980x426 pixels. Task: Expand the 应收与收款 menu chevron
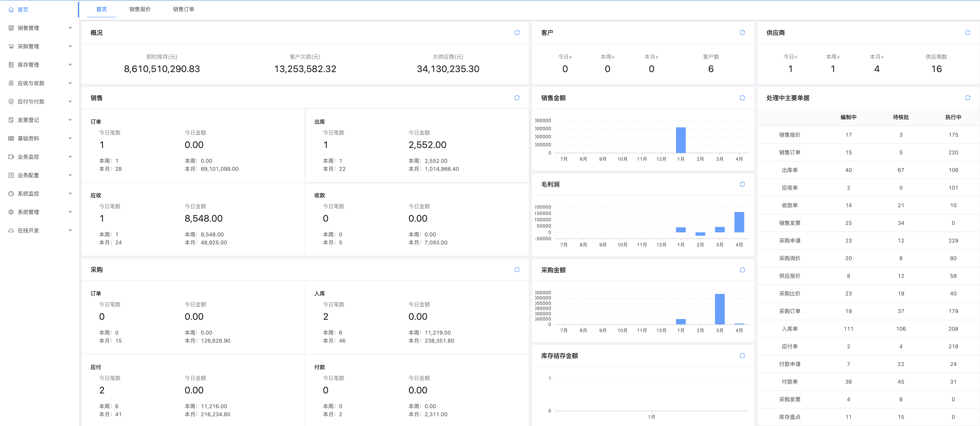70,83
